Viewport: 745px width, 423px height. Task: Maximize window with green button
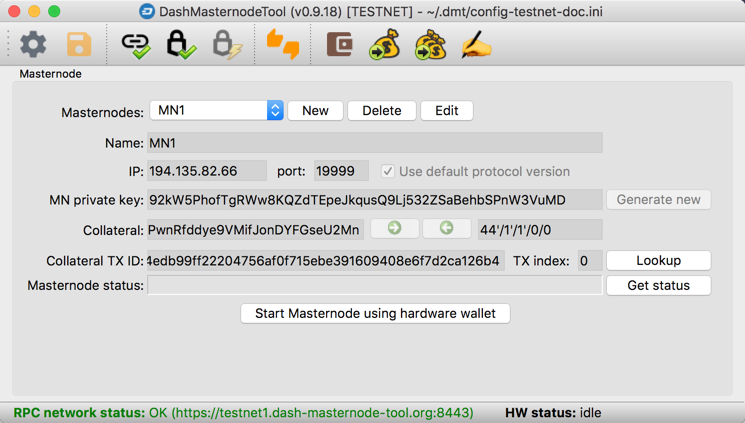(54, 11)
